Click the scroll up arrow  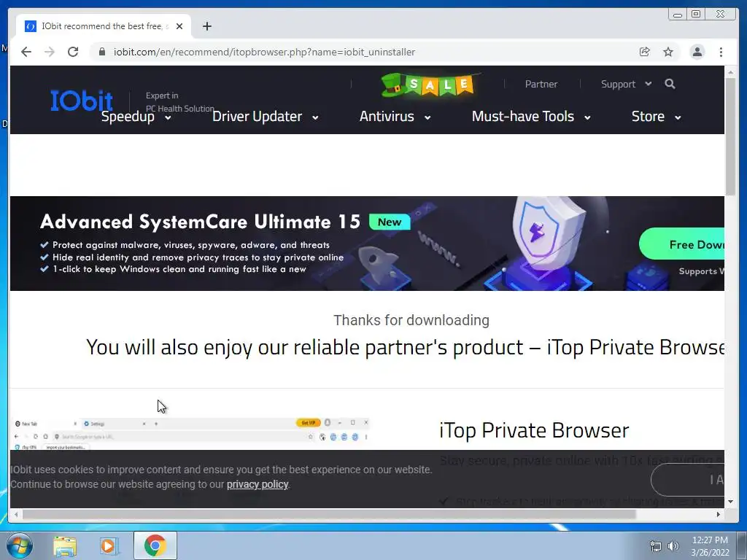click(731, 72)
